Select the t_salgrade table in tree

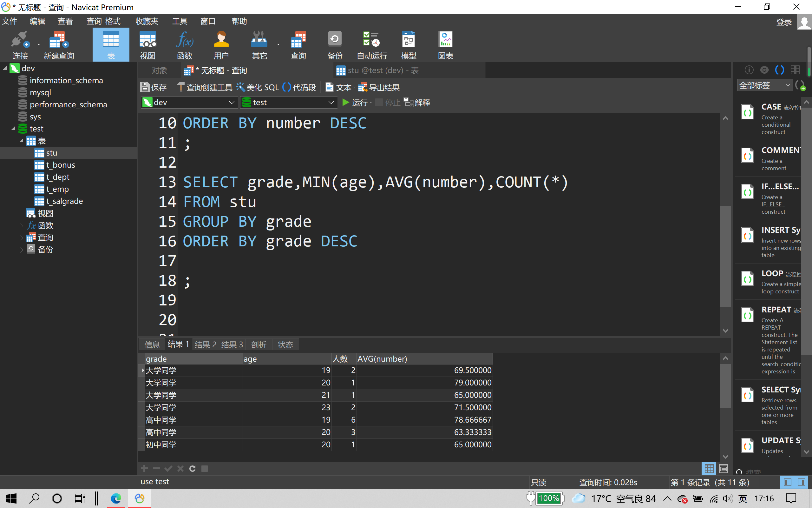(64, 201)
